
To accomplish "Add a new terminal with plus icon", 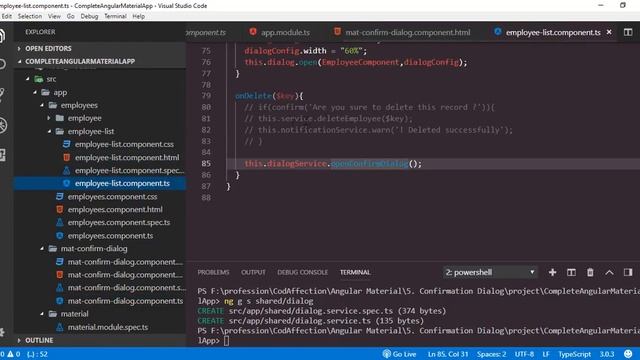I will point(552,272).
